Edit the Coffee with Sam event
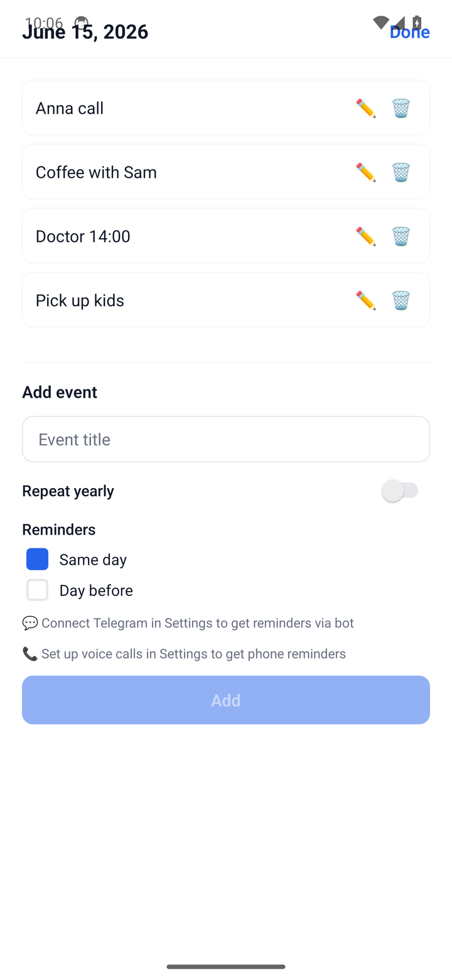The width and height of the screenshot is (452, 980). tap(365, 172)
